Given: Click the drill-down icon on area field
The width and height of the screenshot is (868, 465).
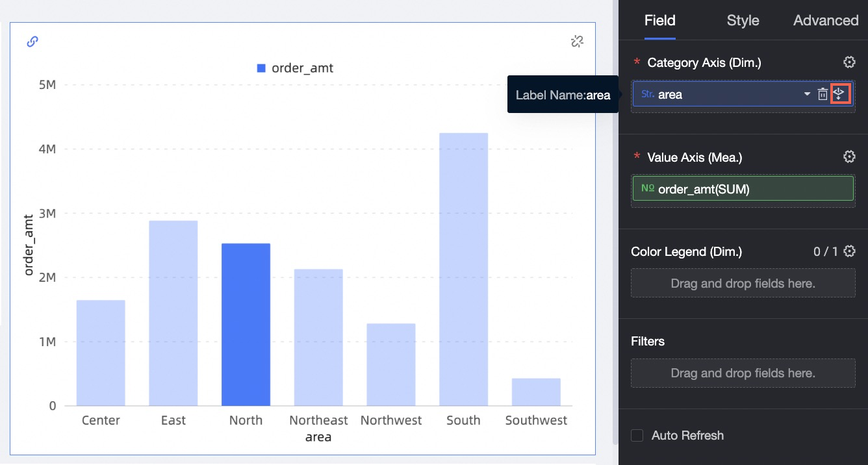Looking at the screenshot, I should coord(841,94).
